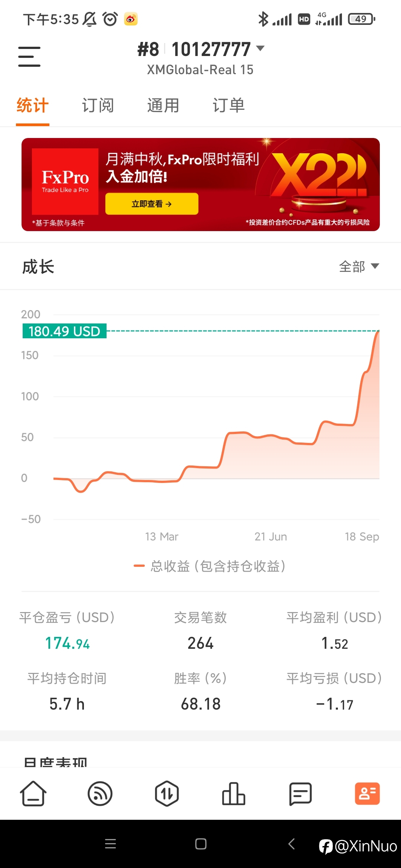Open the bar chart rankings icon
Viewport: 401px width, 868px height.
234,793
